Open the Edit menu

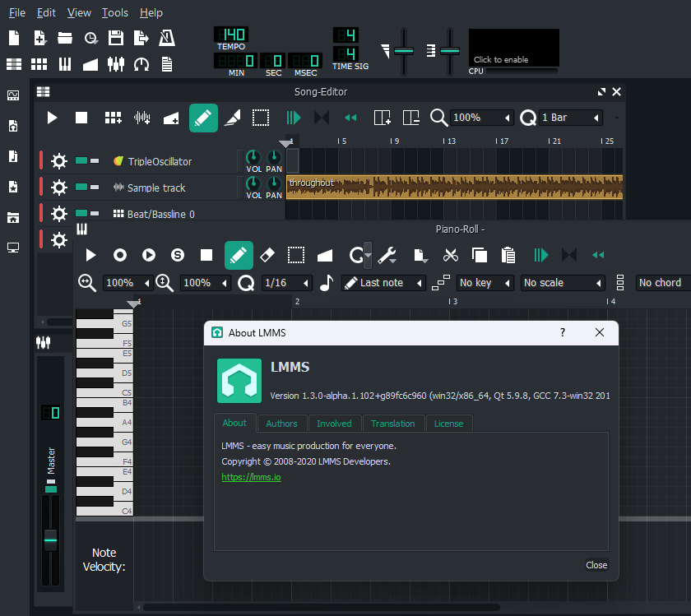click(46, 13)
